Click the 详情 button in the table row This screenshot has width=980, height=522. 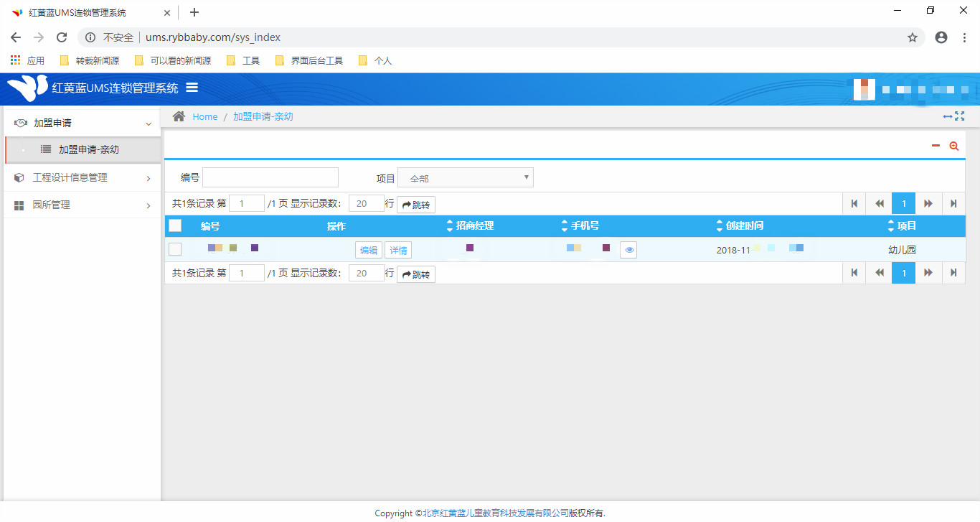coord(398,250)
